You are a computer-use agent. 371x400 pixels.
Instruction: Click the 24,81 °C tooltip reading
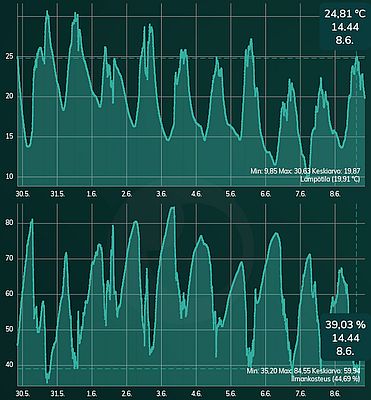[x=345, y=14]
